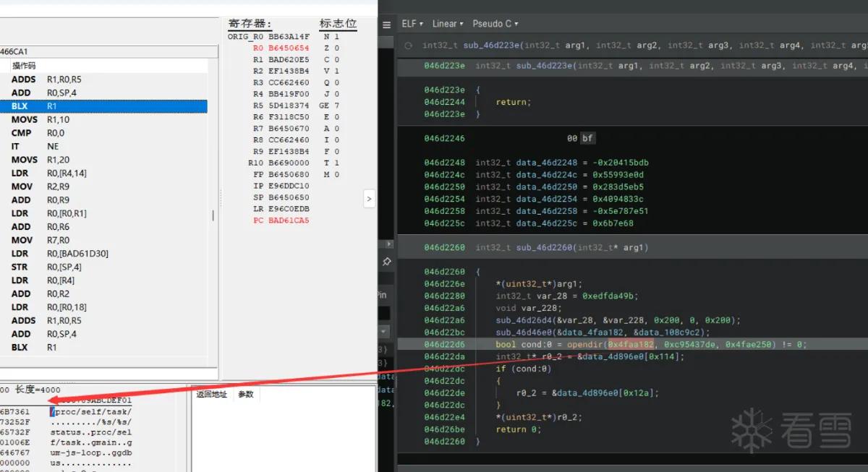Open the Linear view dropdown
Image resolution: width=868 pixels, height=472 pixels.
448,24
